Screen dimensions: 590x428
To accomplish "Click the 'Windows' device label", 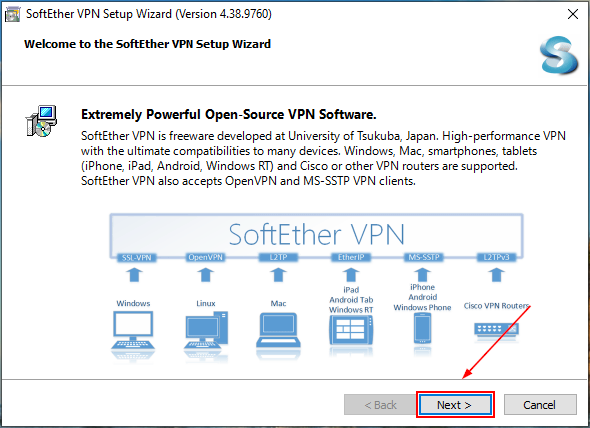I will [x=133, y=303].
